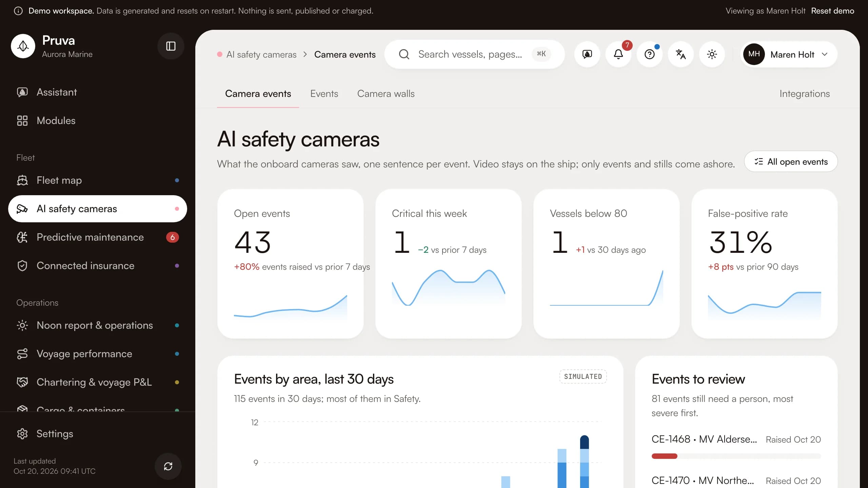The width and height of the screenshot is (868, 488).
Task: Collapse the sidebar panel toggle icon
Action: 171,46
